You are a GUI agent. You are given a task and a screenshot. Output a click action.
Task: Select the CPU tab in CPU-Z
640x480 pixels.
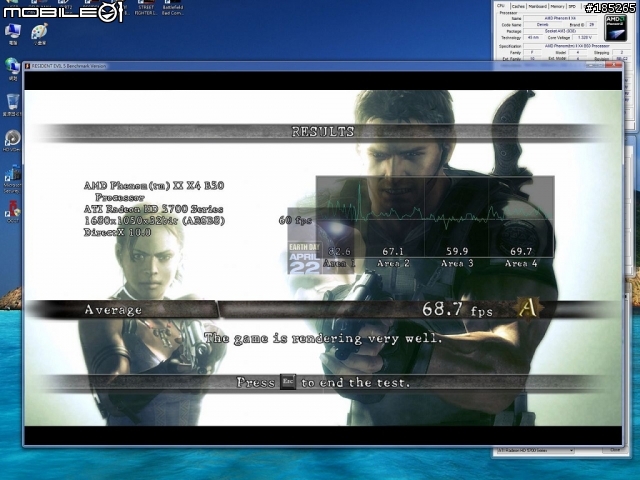point(501,6)
